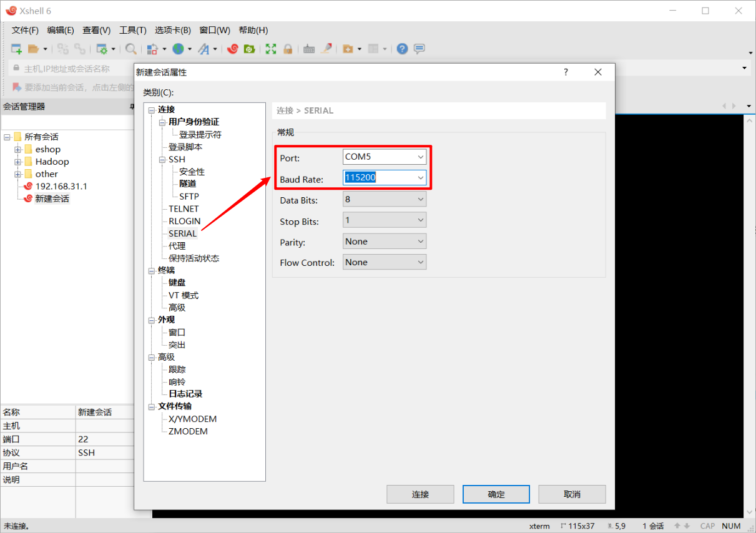Click the grayed Connect link icon
Screen dimensions: 756x533
[x=63, y=49]
